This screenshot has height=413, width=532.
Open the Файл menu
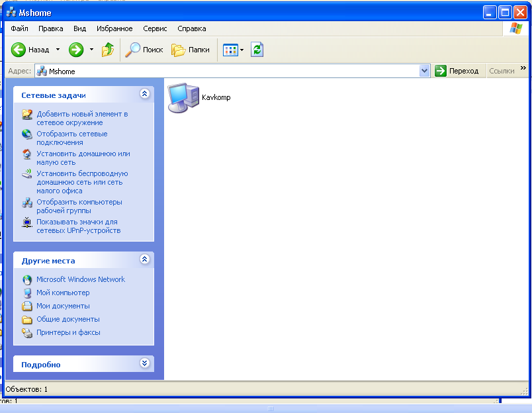click(19, 28)
